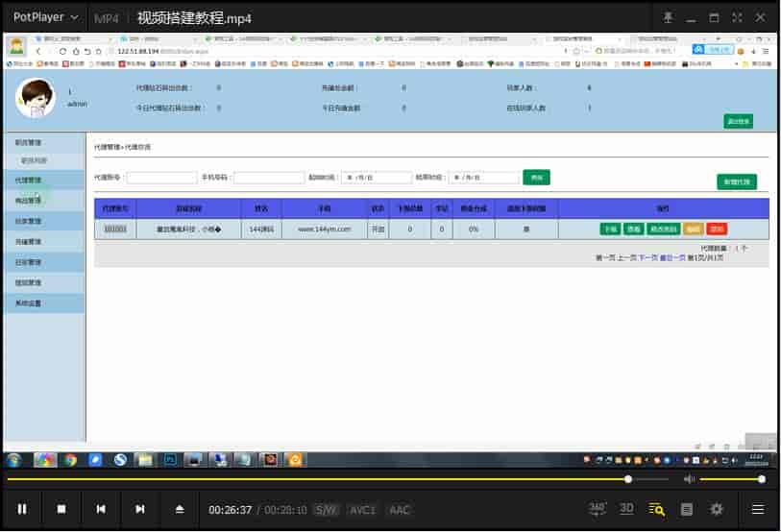Click the video seek bar handle

628,478
